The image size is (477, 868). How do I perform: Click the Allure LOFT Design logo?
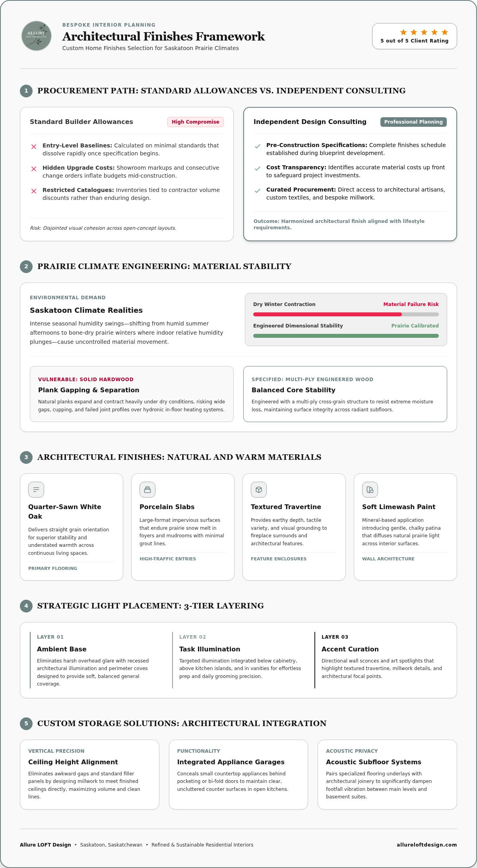(36, 36)
